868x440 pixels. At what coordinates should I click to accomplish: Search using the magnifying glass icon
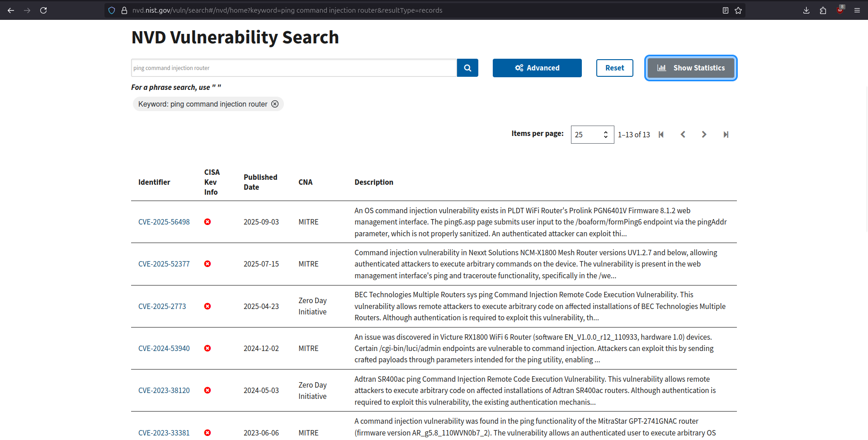tap(467, 68)
